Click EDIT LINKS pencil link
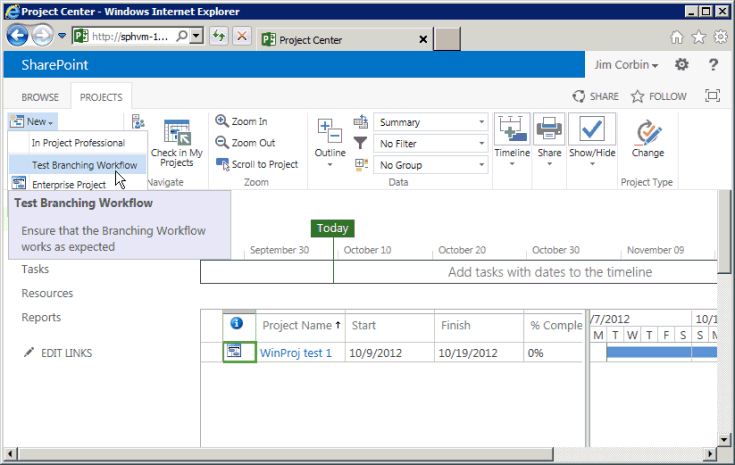735x465 pixels. 58,353
